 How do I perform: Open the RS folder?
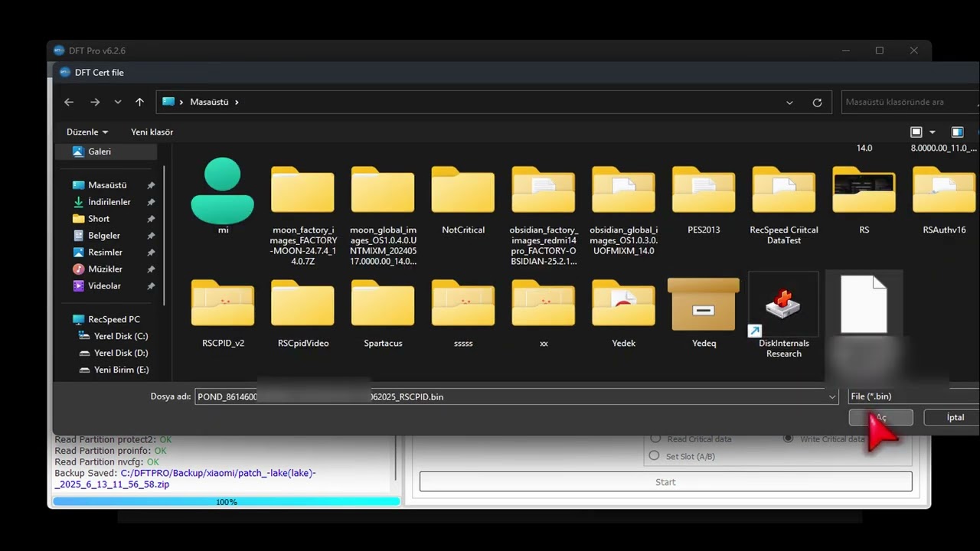(x=864, y=189)
